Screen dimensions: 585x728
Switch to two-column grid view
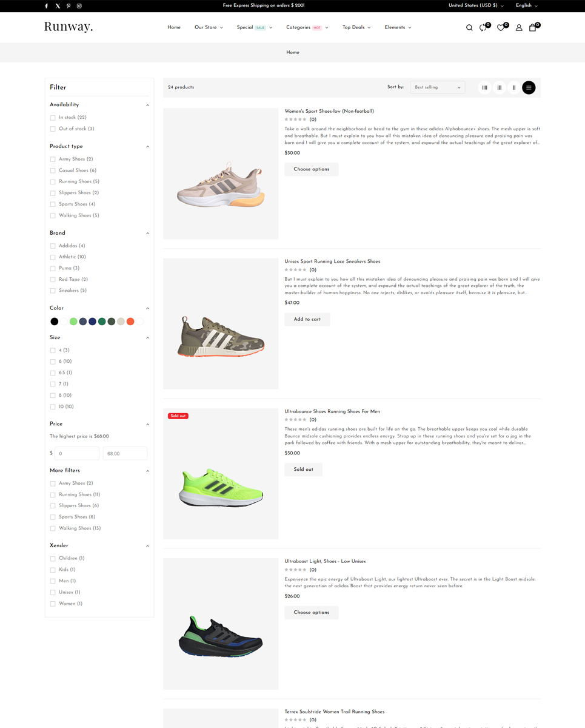pos(514,87)
